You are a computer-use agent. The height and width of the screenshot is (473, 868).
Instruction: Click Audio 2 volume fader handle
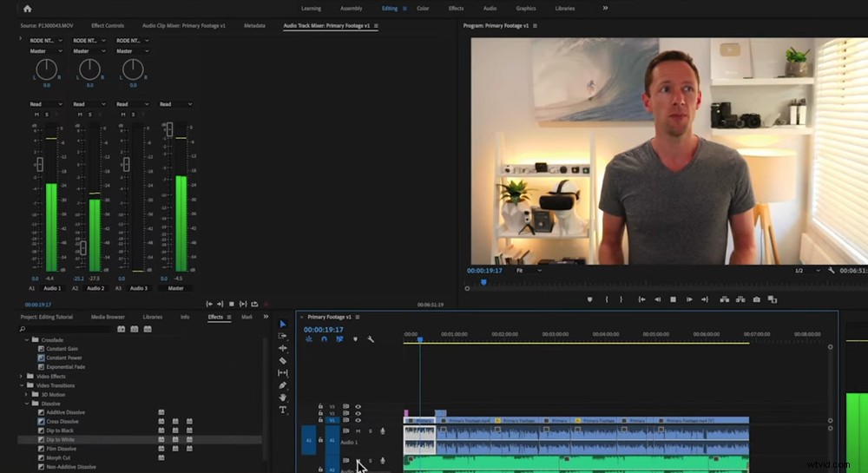coord(83,248)
